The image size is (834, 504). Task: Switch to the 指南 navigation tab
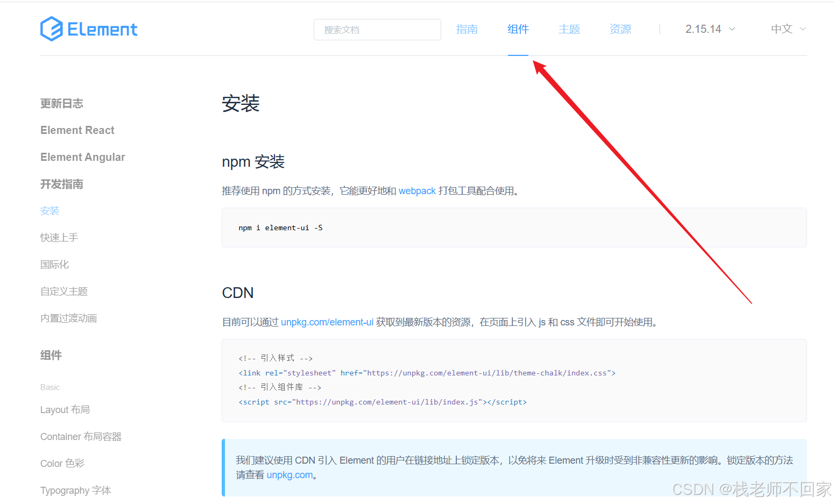point(467,29)
